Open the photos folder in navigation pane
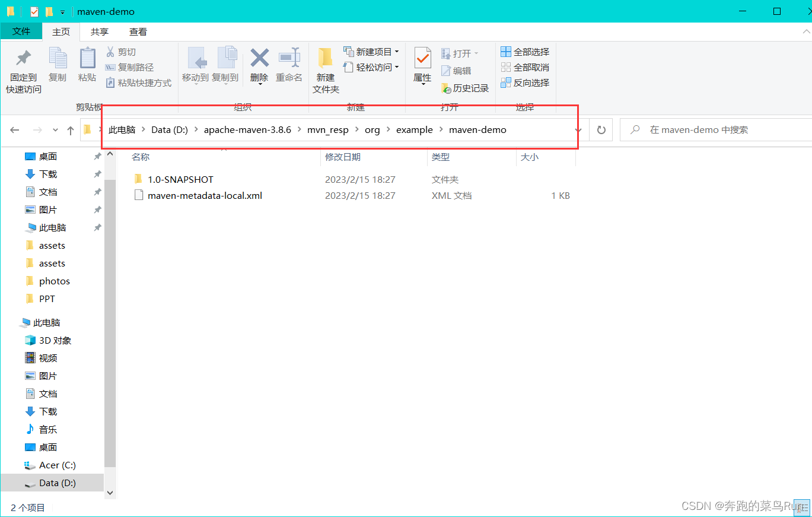Screen dimensions: 812x517 pos(54,281)
